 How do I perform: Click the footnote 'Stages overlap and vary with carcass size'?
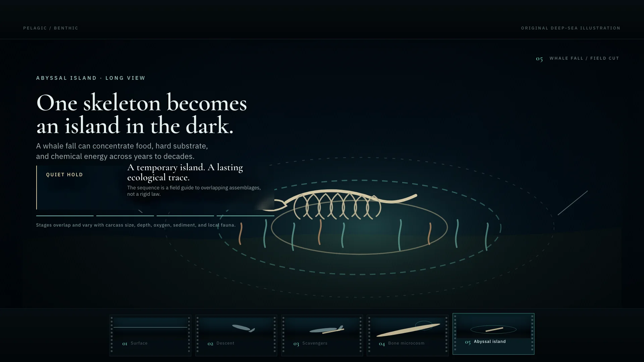pyautogui.click(x=136, y=225)
